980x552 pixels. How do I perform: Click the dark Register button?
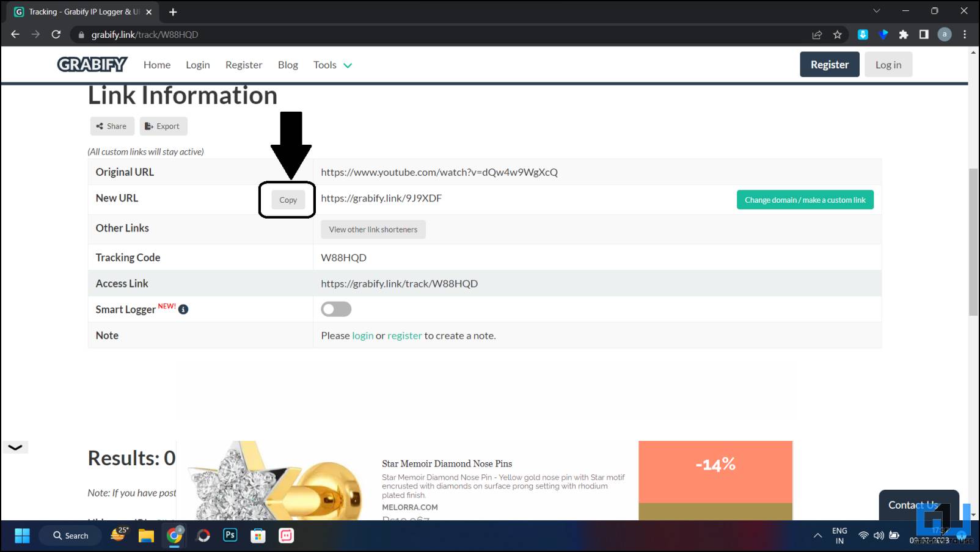coord(830,64)
